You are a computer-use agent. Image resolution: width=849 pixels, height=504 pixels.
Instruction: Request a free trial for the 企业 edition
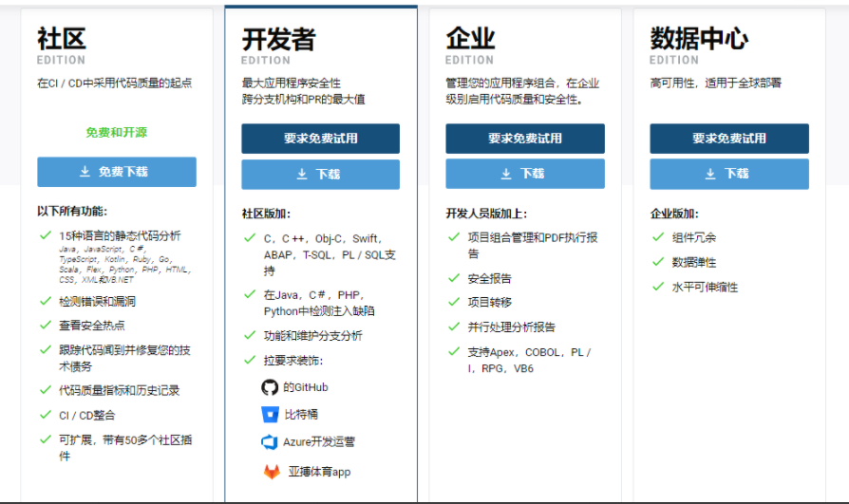coord(524,139)
